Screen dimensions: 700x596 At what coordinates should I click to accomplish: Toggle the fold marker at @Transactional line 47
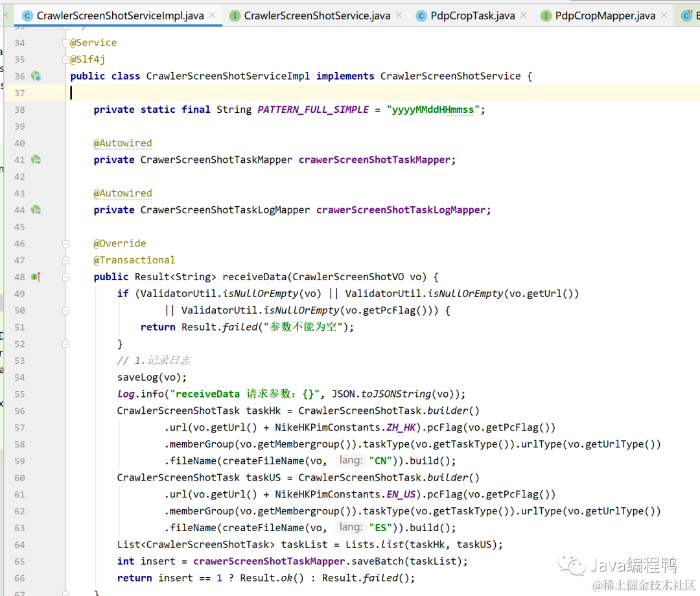pyautogui.click(x=65, y=260)
